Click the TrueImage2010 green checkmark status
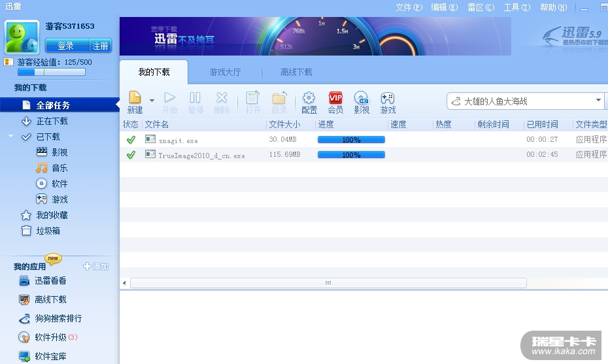Viewport: 608px width, 364px height. click(131, 155)
